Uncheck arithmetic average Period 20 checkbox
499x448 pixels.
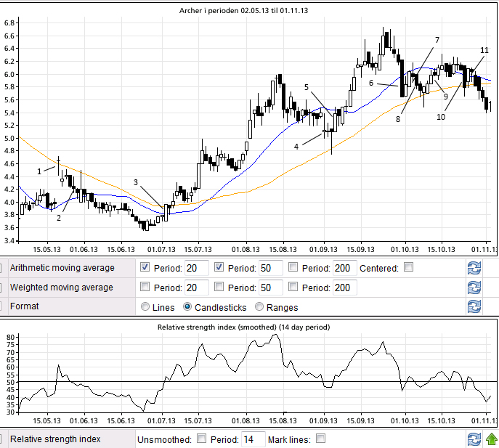tap(145, 267)
